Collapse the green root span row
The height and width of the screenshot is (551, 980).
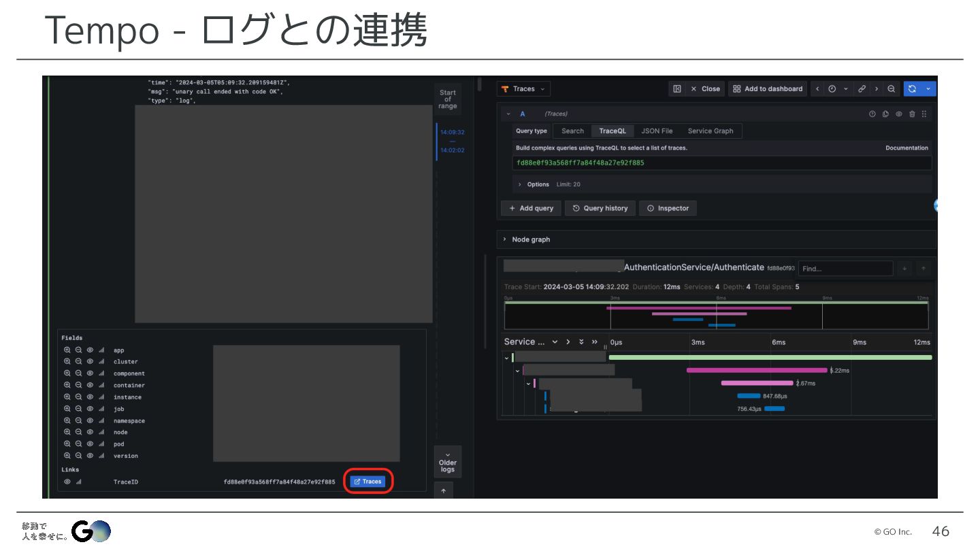tap(506, 357)
